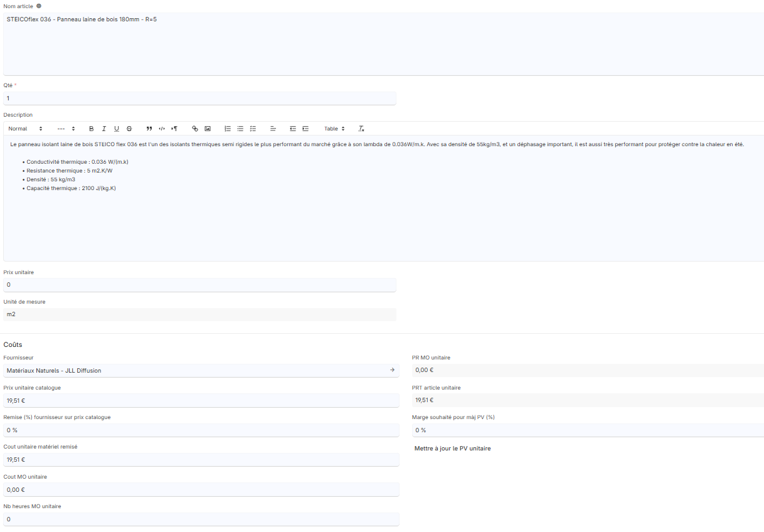Toggle italic formatting in description editor
Screen dimensions: 764x532
pyautogui.click(x=104, y=129)
